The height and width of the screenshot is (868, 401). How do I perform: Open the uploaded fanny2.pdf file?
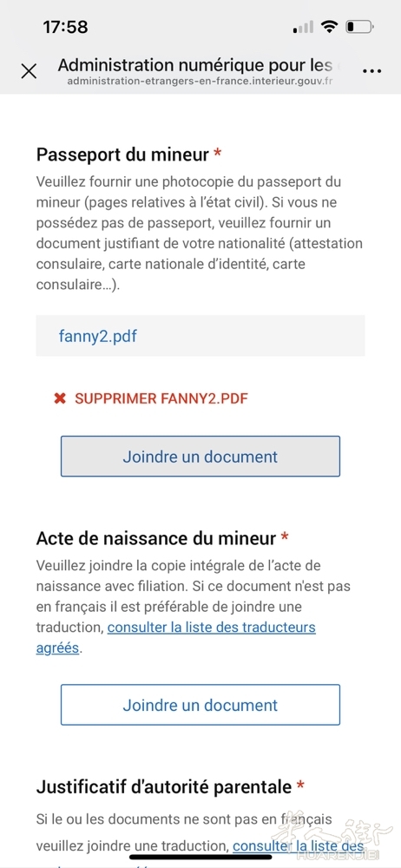click(x=97, y=336)
